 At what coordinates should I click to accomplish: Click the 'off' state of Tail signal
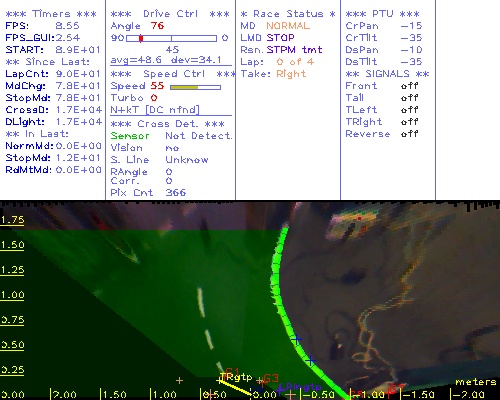click(x=410, y=98)
